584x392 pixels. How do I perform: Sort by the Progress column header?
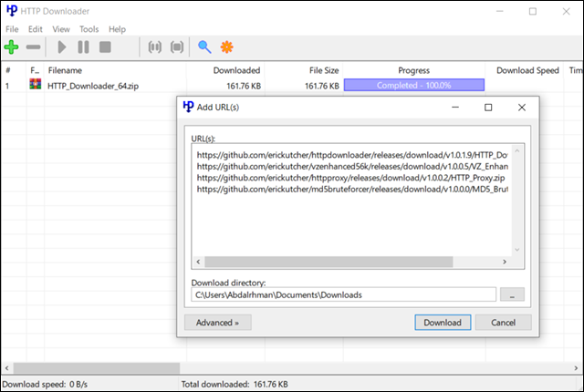(x=413, y=70)
